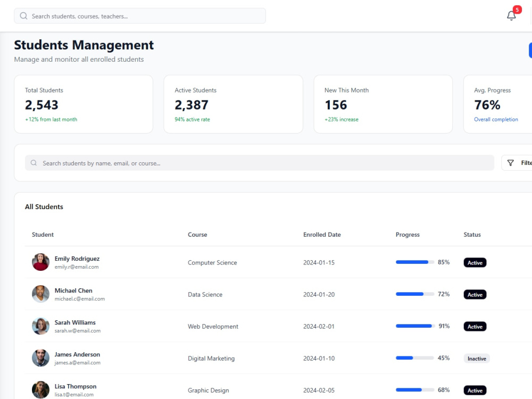This screenshot has width=532, height=399.
Task: Click the Course column header
Action: tap(197, 235)
